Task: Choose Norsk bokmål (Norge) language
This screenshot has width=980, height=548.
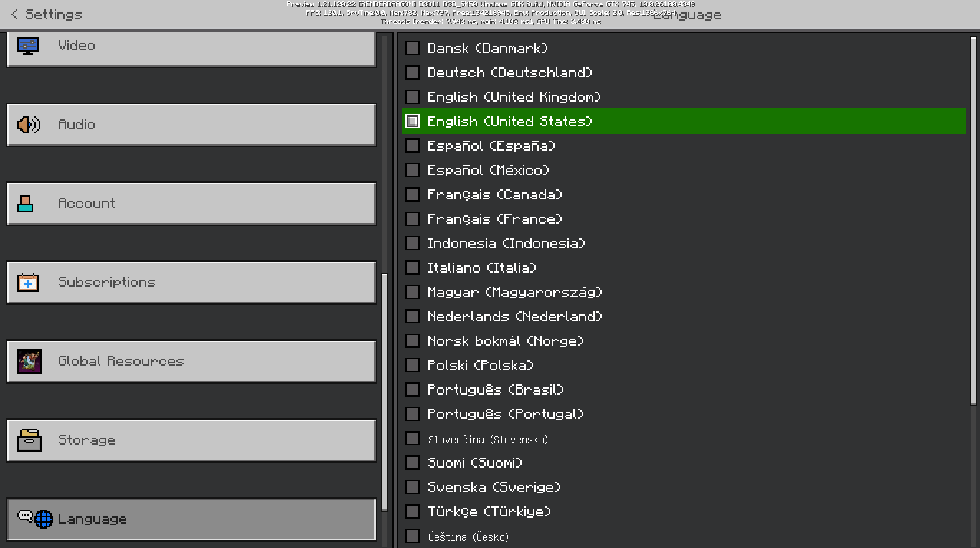Action: (684, 341)
